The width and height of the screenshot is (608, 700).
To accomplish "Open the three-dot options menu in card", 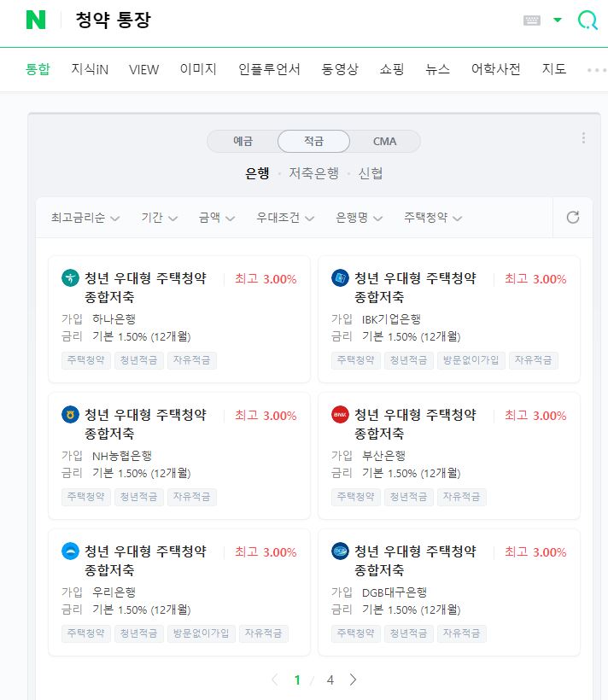I will pos(583,138).
